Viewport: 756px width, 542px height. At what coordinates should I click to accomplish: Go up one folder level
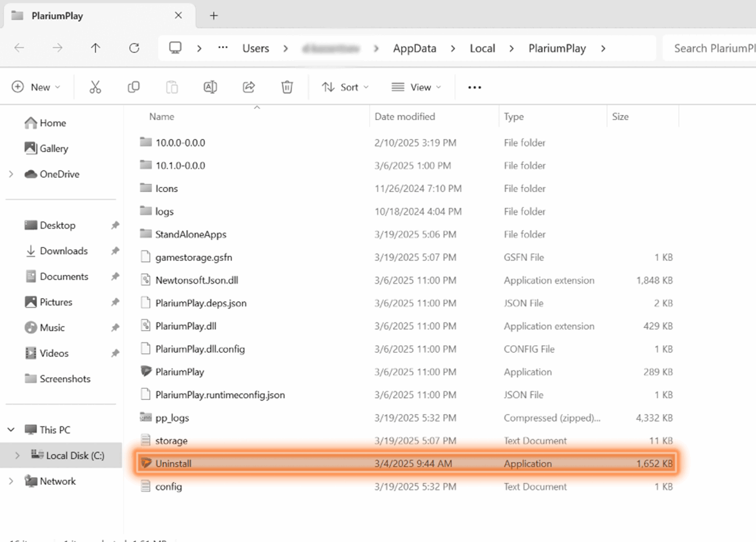(95, 48)
